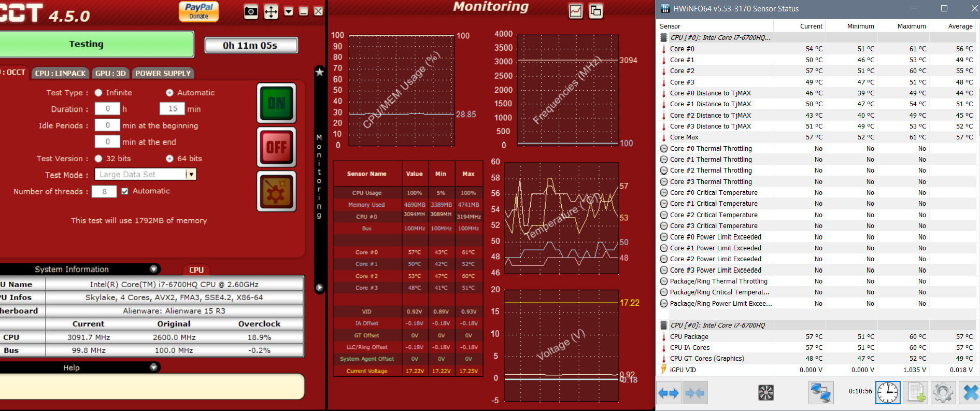This screenshot has width=980, height=411.
Task: Click the elapsed time 0h 11m 05s box
Action: tap(251, 46)
